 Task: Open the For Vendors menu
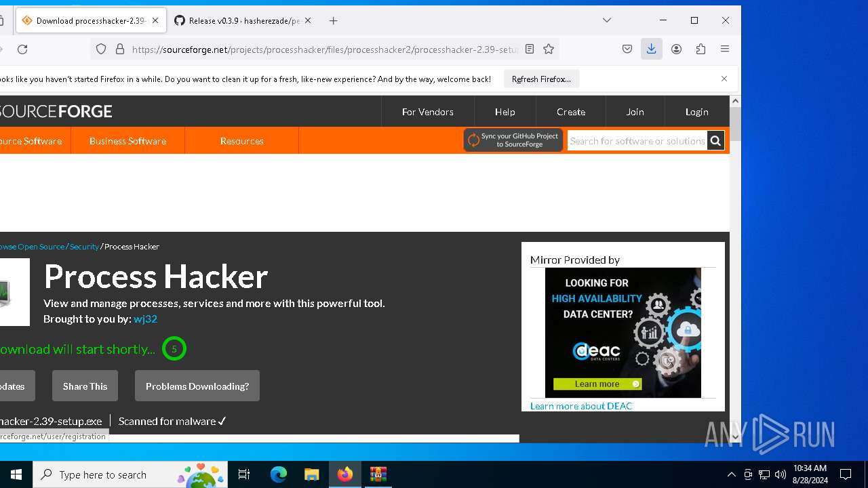tap(428, 112)
